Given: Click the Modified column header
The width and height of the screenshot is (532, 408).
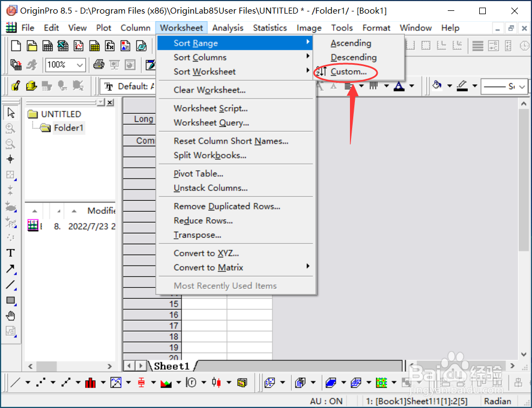Looking at the screenshot, I should (101, 211).
